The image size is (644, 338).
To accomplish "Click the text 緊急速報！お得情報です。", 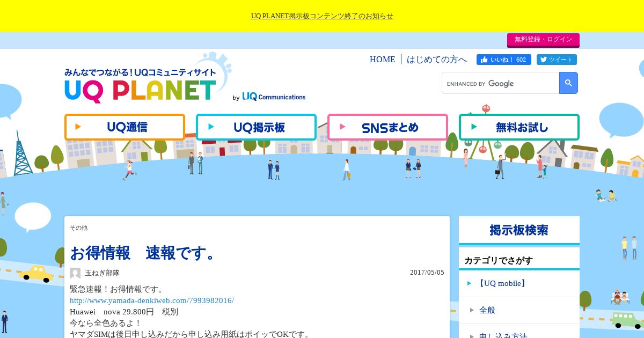I will tap(116, 290).
